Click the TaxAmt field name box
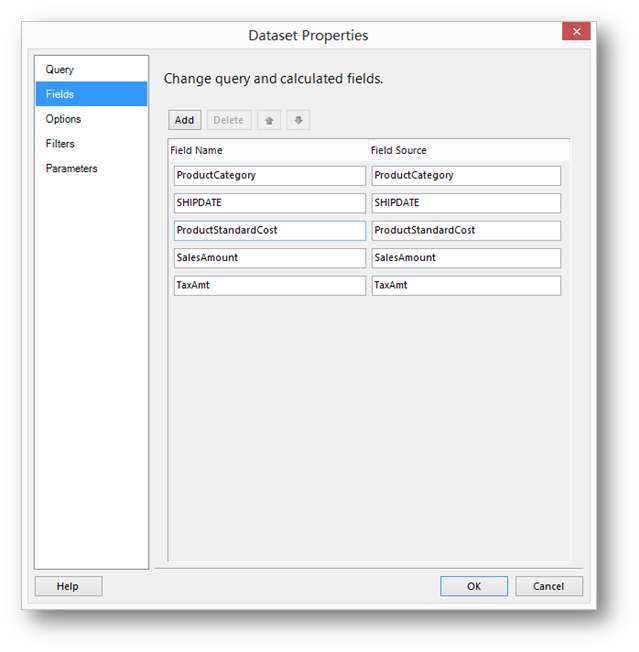The height and width of the screenshot is (652, 639). coord(270,285)
